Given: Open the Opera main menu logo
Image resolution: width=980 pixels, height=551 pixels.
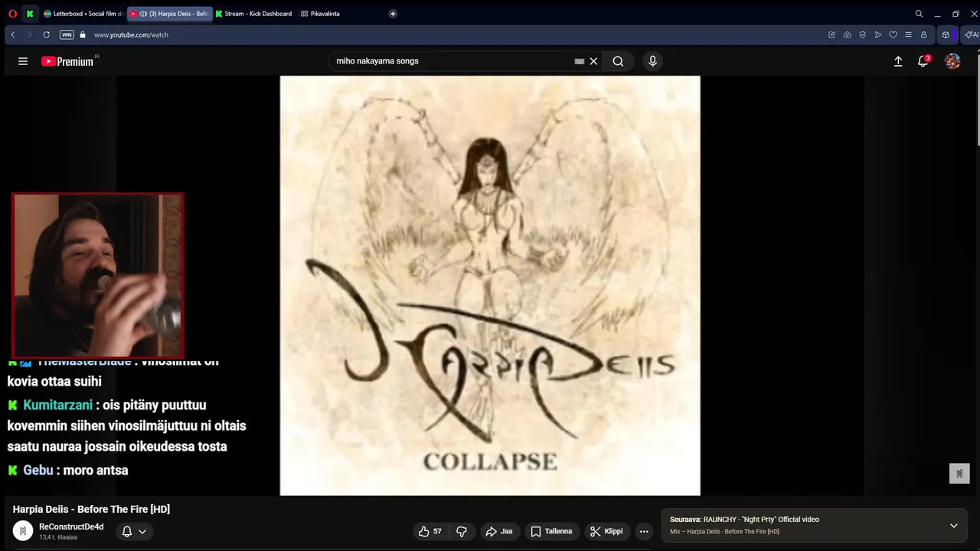Looking at the screenshot, I should coord(12,14).
